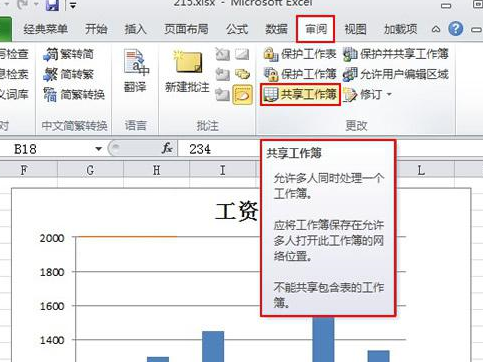This screenshot has height=362, width=483.
Task: Click 保护工作表 protect sheet
Action: (x=300, y=54)
